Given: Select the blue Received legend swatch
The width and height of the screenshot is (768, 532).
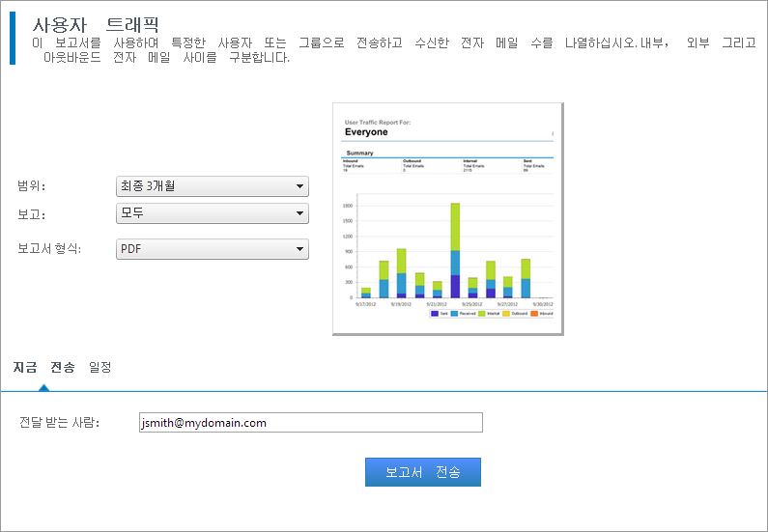Looking at the screenshot, I should [456, 314].
